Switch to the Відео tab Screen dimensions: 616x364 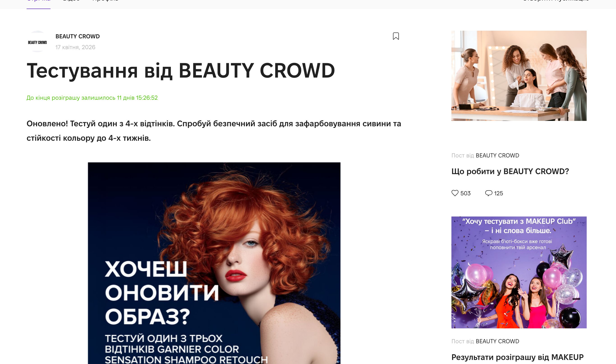pos(71,1)
